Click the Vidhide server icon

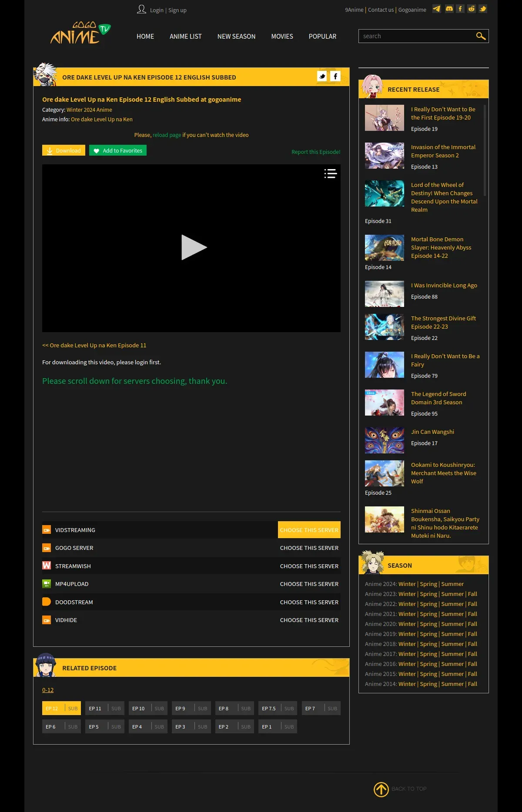pyautogui.click(x=47, y=620)
